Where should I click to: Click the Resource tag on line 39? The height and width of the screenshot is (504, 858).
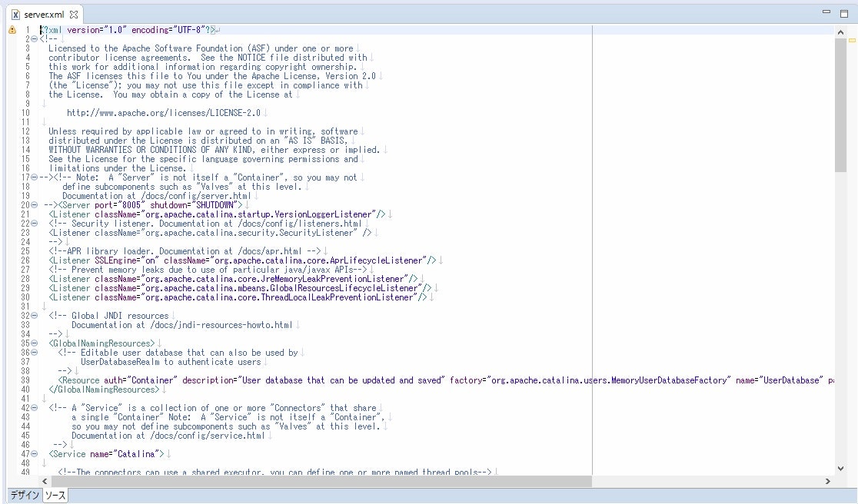point(78,380)
